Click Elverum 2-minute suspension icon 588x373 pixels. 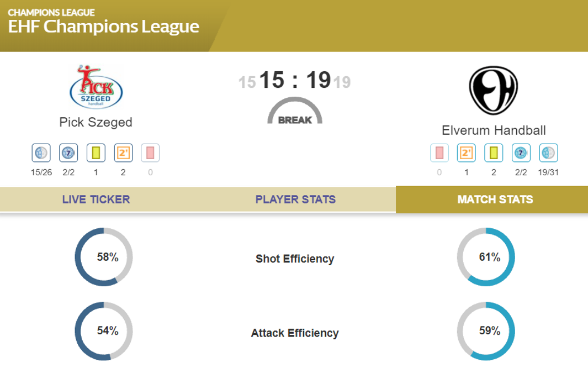tap(467, 153)
